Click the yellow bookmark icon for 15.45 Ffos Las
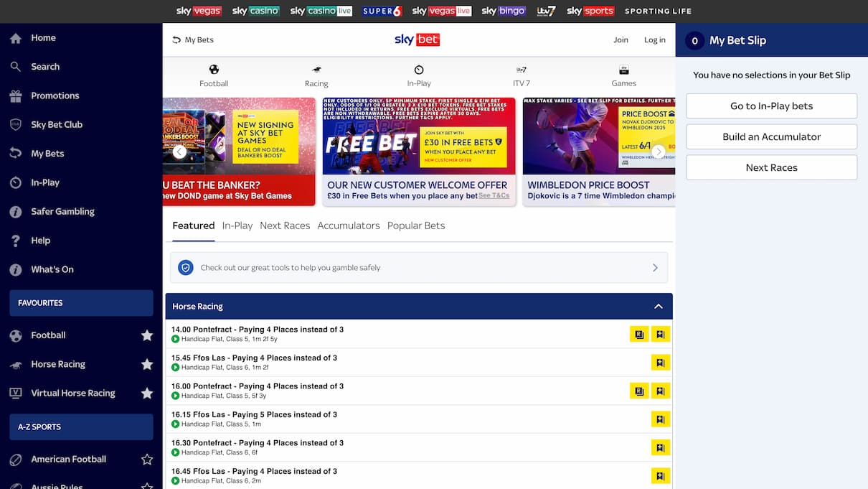Viewport: 868px width, 489px height. click(x=661, y=363)
